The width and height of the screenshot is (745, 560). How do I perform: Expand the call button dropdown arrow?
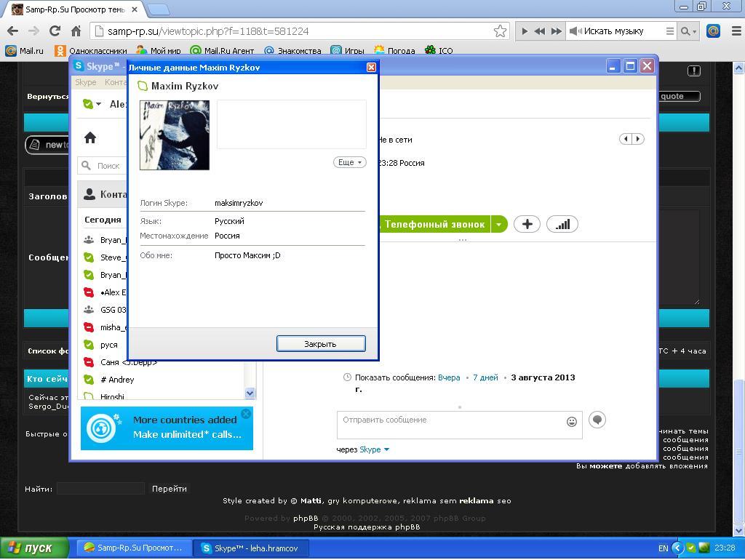[499, 224]
